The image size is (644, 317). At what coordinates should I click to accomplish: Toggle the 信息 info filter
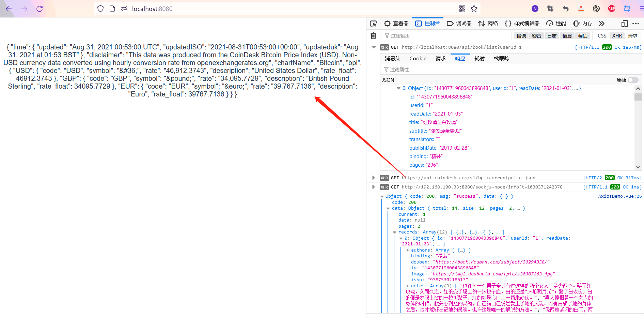567,36
